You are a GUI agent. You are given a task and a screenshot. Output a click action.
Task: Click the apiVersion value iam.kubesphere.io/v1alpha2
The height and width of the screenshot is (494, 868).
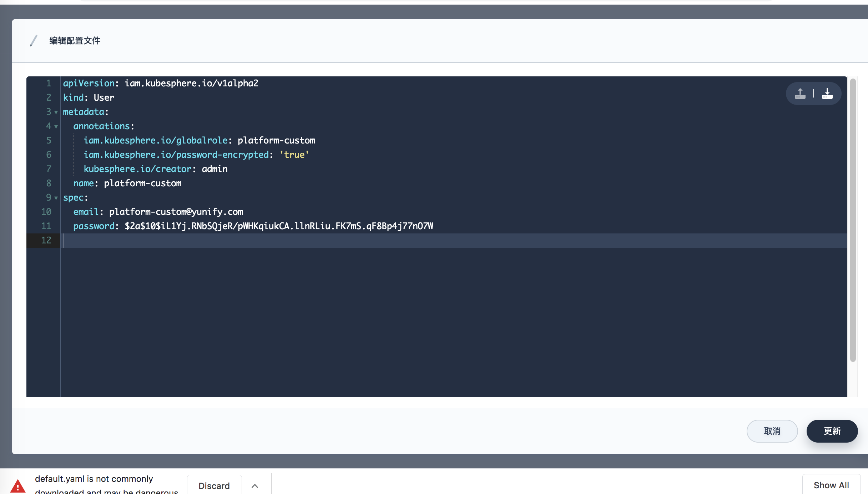(191, 83)
